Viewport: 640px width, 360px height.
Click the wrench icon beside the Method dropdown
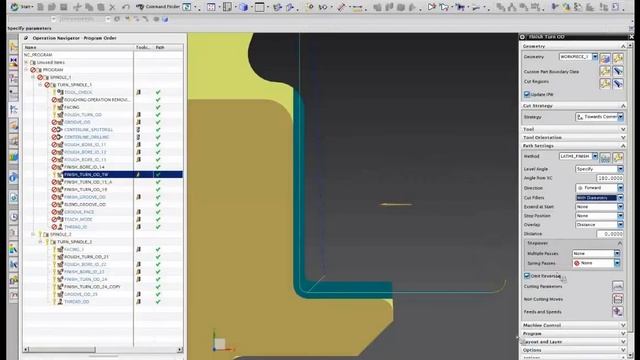pyautogui.click(x=618, y=157)
